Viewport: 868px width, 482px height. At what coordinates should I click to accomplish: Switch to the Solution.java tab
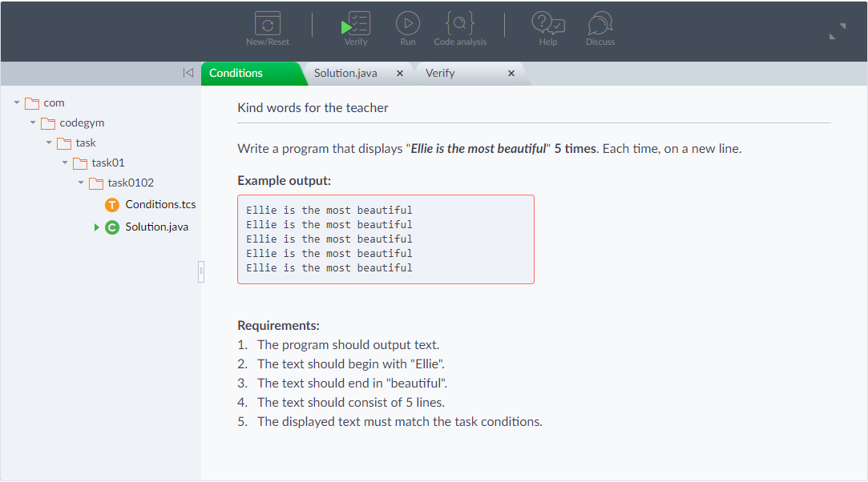pyautogui.click(x=345, y=73)
